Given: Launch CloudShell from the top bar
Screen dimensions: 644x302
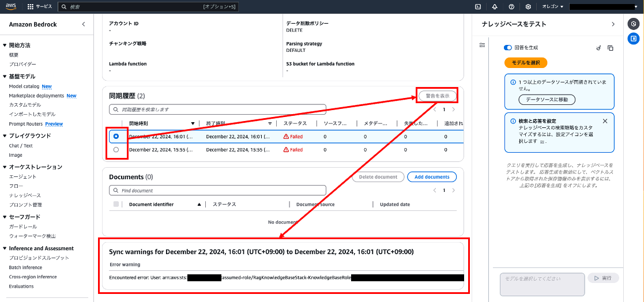Looking at the screenshot, I should [477, 6].
